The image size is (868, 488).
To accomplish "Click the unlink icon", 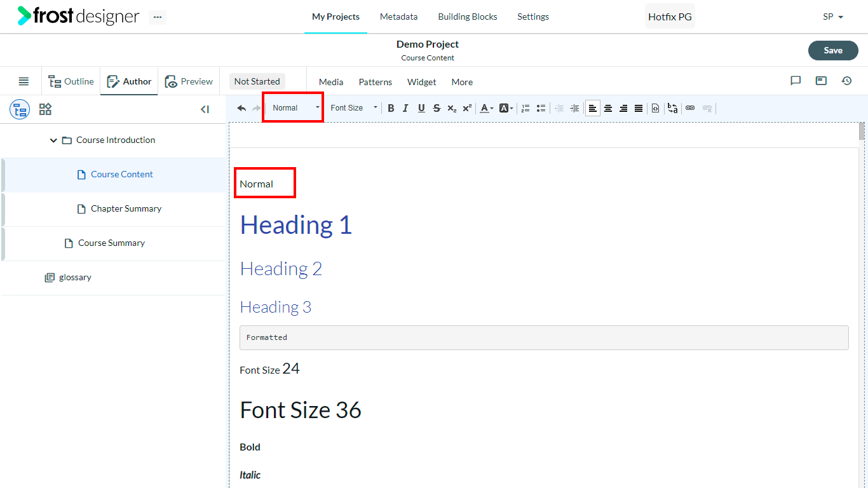I will [707, 108].
